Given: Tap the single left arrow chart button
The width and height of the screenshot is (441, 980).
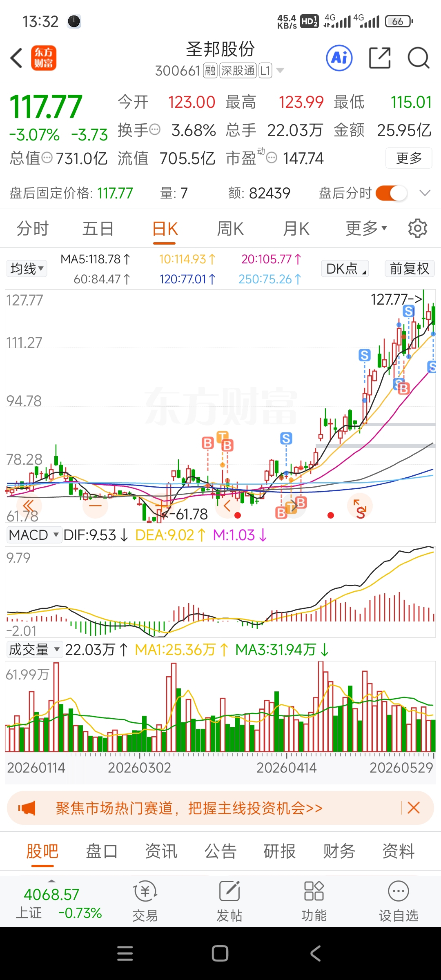Looking at the screenshot, I should coord(227,506).
